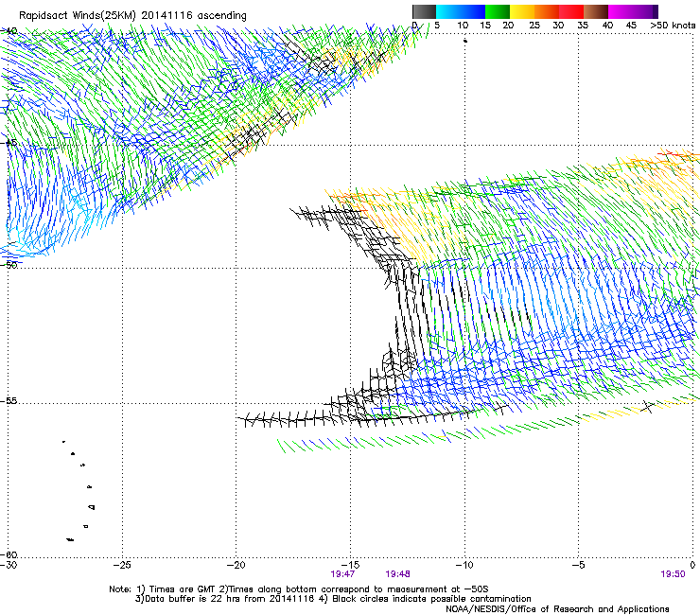Screen dimensions: 700x615
Task: Click the purple time label 19:50
Action: 673,574
